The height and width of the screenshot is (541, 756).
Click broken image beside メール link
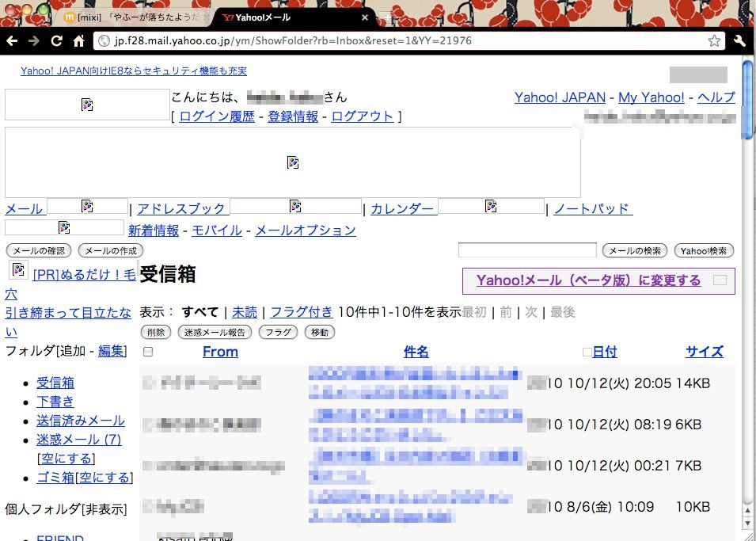tap(87, 206)
